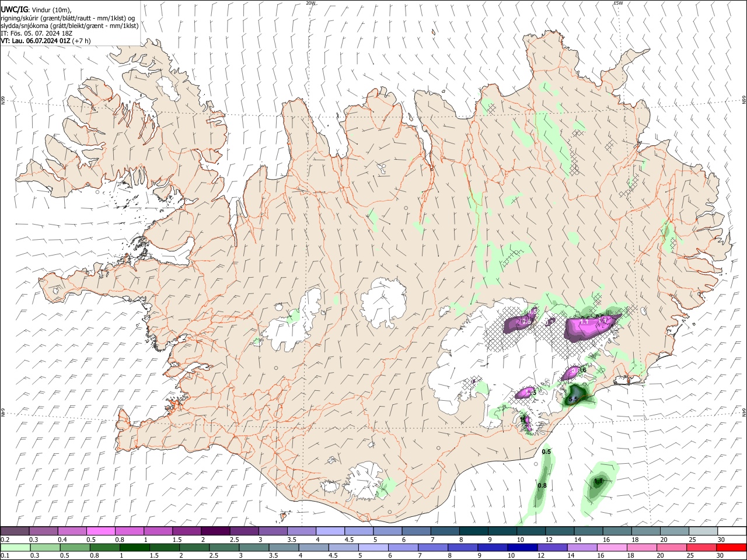Select the pale lavender 4 swatch, upper legend row
Image resolution: width=747 pixels, height=560 pixels.
point(330,531)
